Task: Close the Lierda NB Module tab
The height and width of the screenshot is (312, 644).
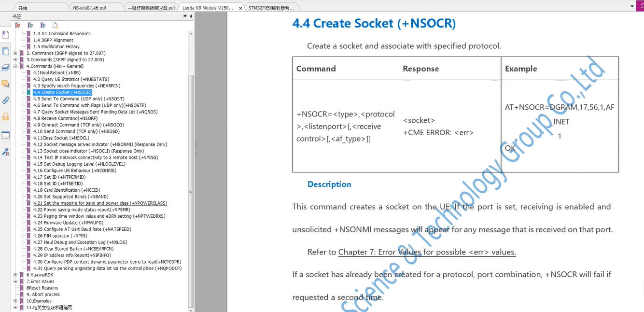Action: [241, 8]
